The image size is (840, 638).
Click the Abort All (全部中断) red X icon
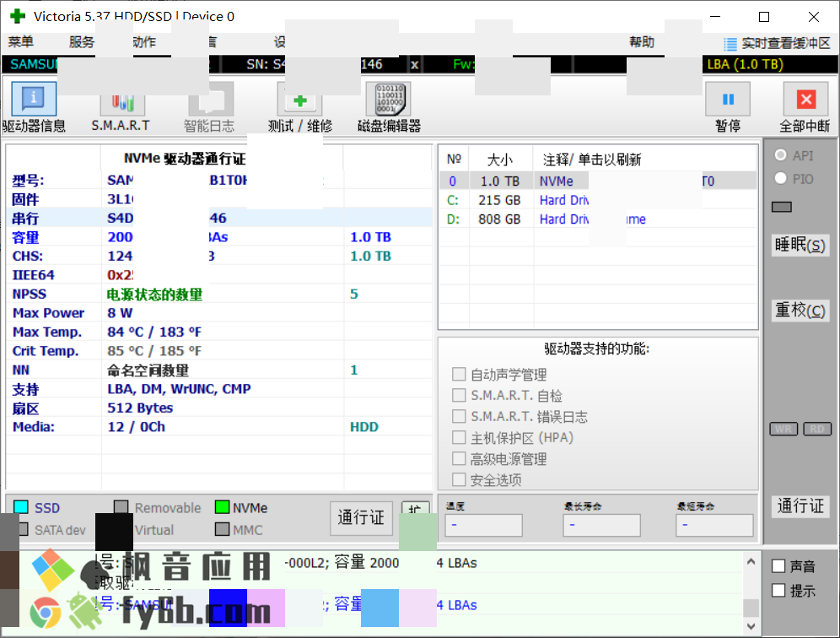coord(805,99)
